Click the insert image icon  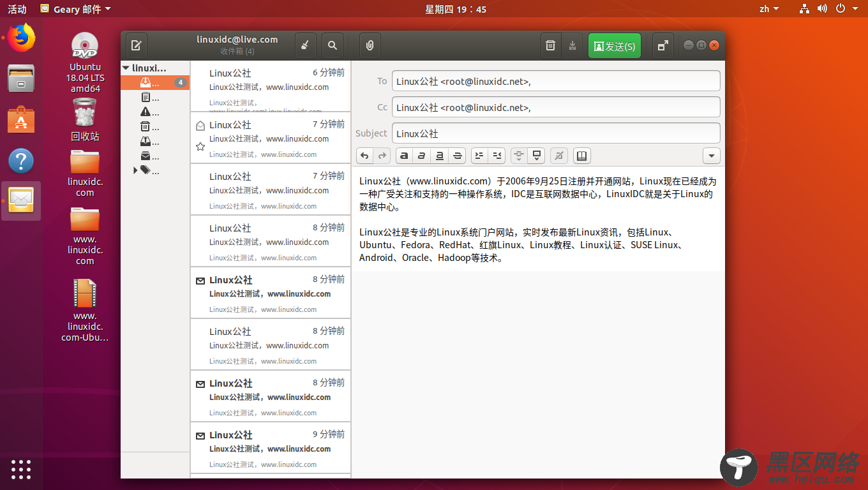[537, 156]
